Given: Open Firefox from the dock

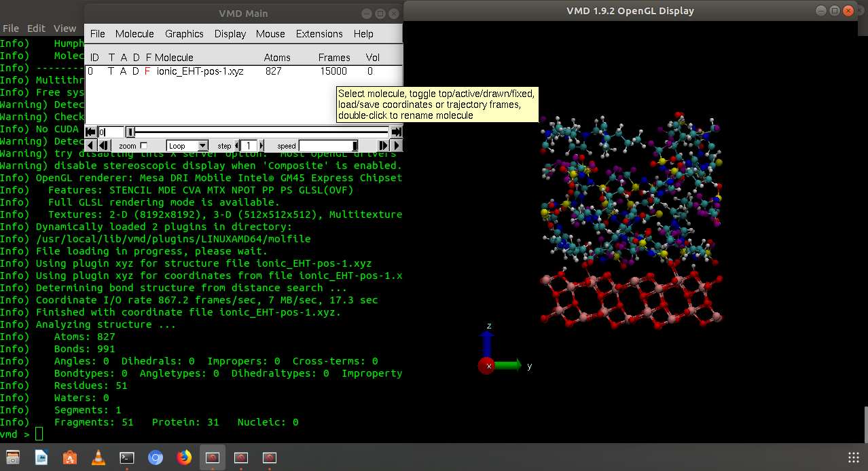Looking at the screenshot, I should point(184,457).
